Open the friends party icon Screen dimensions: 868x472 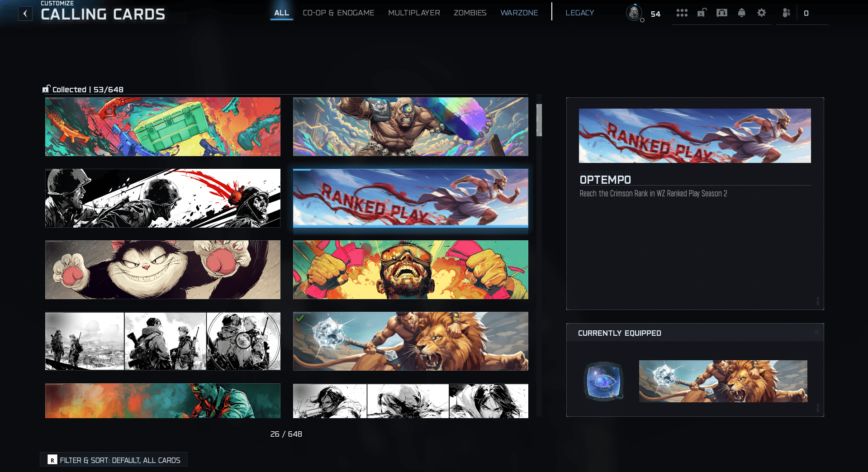click(787, 13)
